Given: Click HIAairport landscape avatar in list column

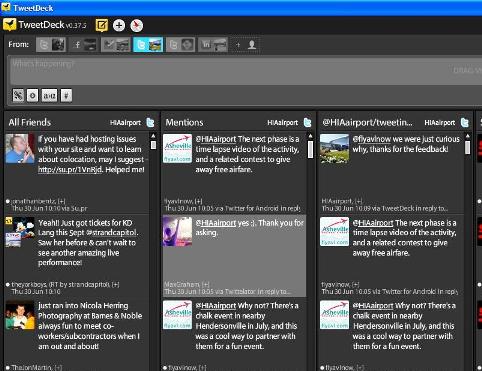Looking at the screenshot, I should (334, 149).
